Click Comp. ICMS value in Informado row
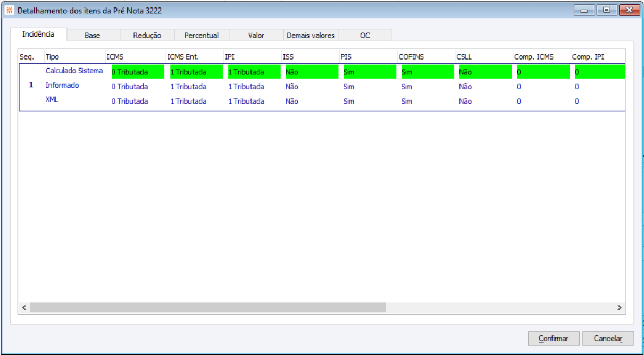Screen dimensions: 644x355 click(x=519, y=87)
